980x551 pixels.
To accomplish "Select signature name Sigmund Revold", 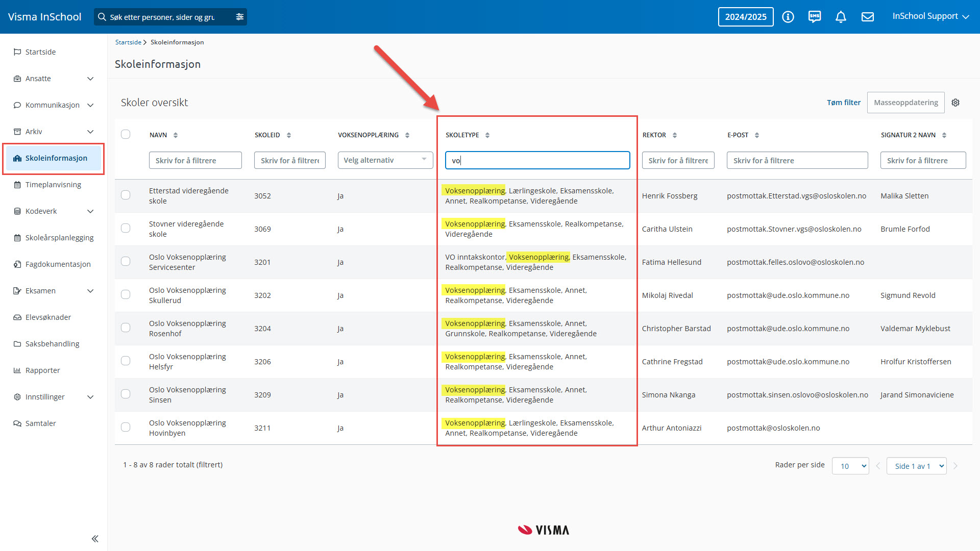I will point(908,295).
